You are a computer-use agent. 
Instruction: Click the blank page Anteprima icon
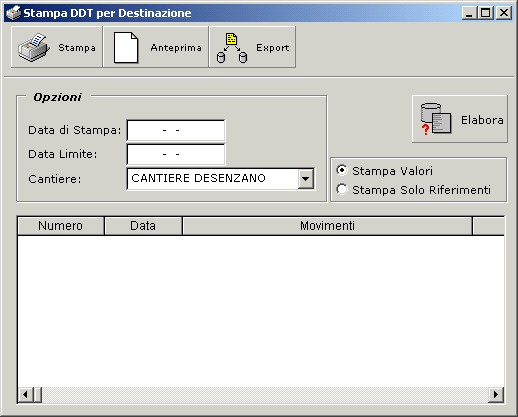pos(126,47)
